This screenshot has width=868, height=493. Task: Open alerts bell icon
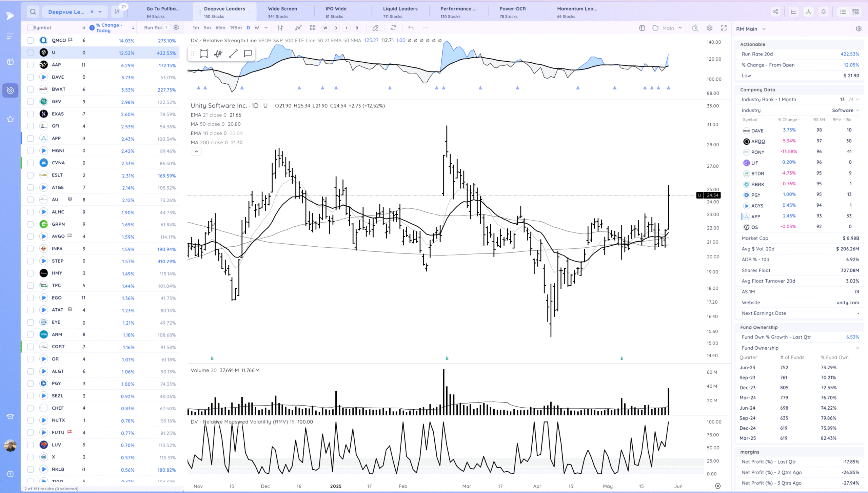[x=823, y=12]
